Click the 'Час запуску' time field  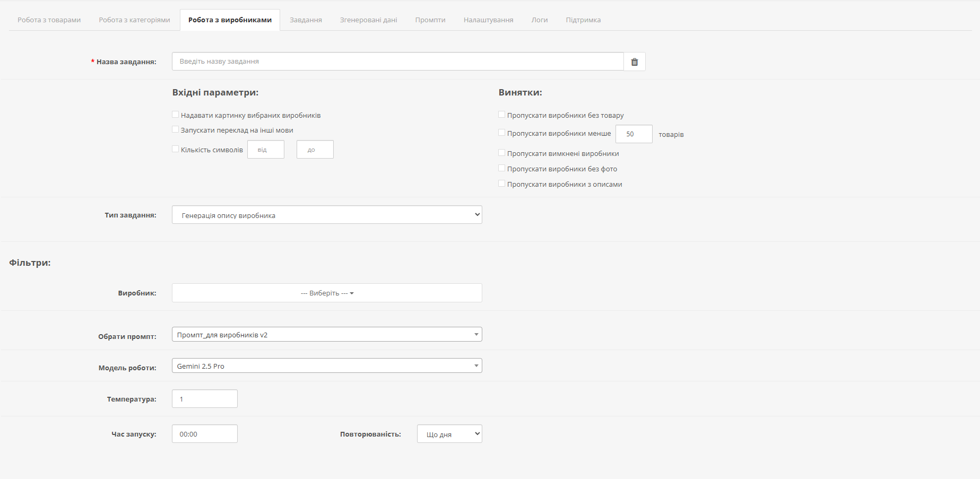click(x=205, y=434)
